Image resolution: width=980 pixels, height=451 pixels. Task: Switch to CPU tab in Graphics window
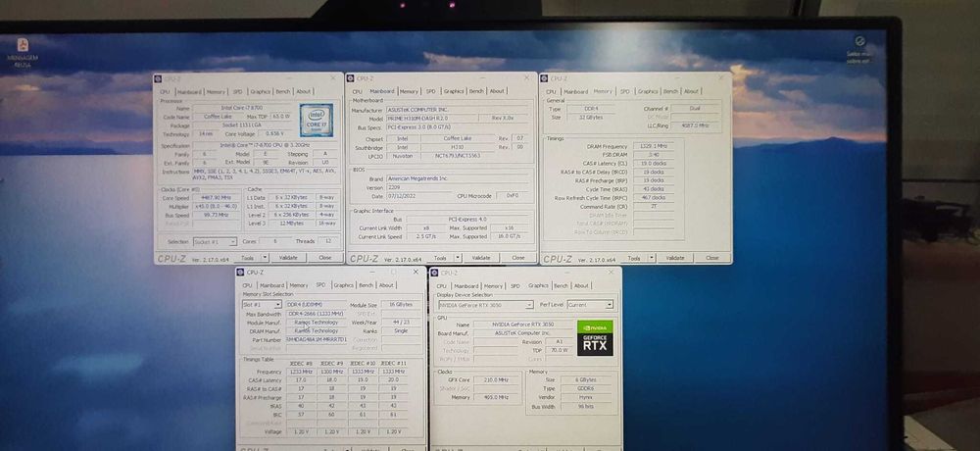coord(441,286)
